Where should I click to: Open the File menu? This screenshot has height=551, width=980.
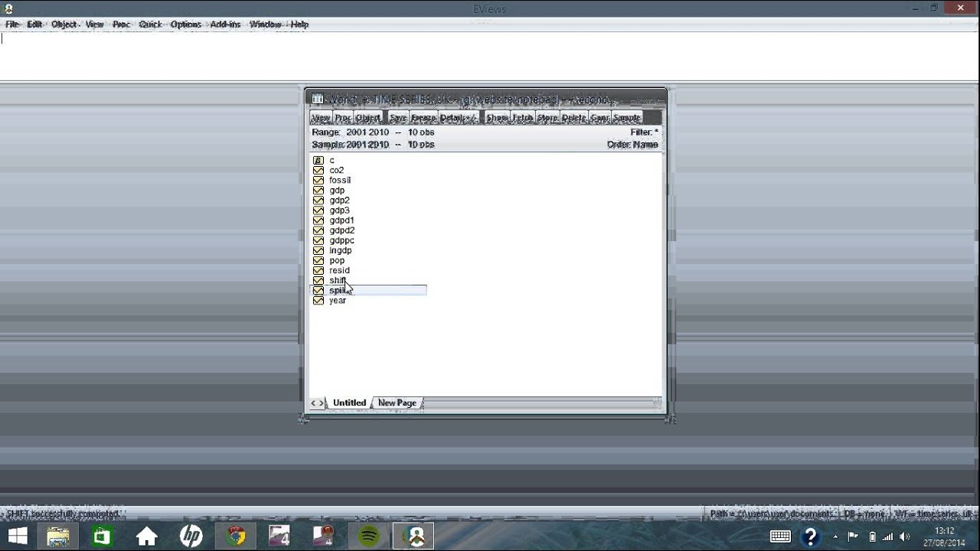(12, 24)
